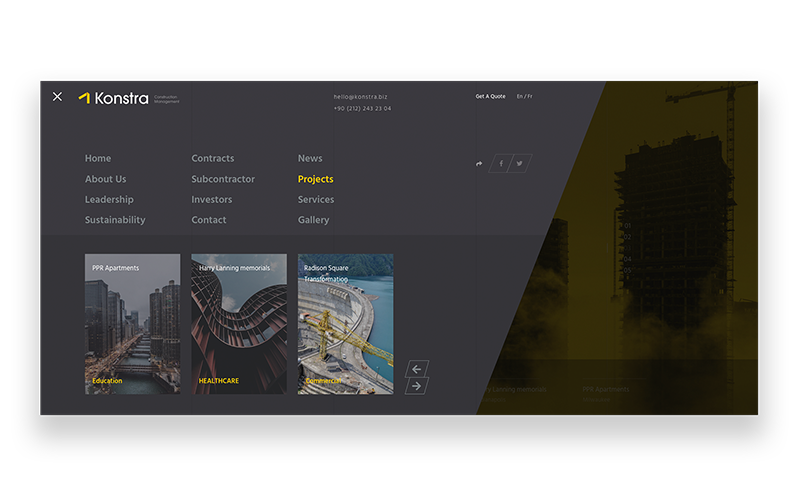This screenshot has height=498, width=798.
Task: Select Gallery from the menu
Action: [x=313, y=220]
